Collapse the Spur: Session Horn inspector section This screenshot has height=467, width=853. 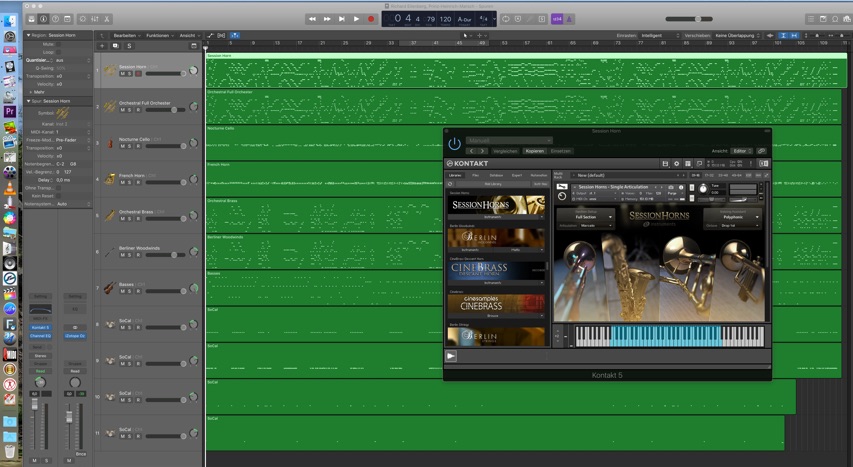tap(28, 101)
